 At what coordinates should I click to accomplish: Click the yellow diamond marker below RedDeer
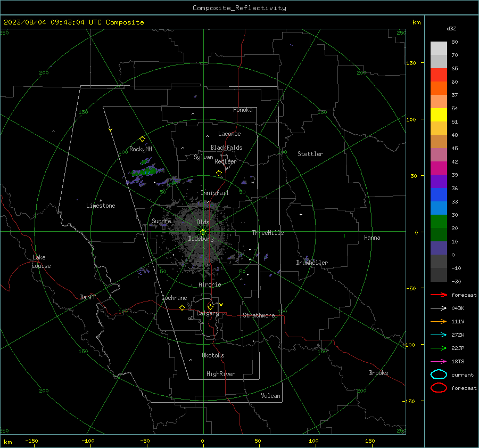click(x=219, y=173)
